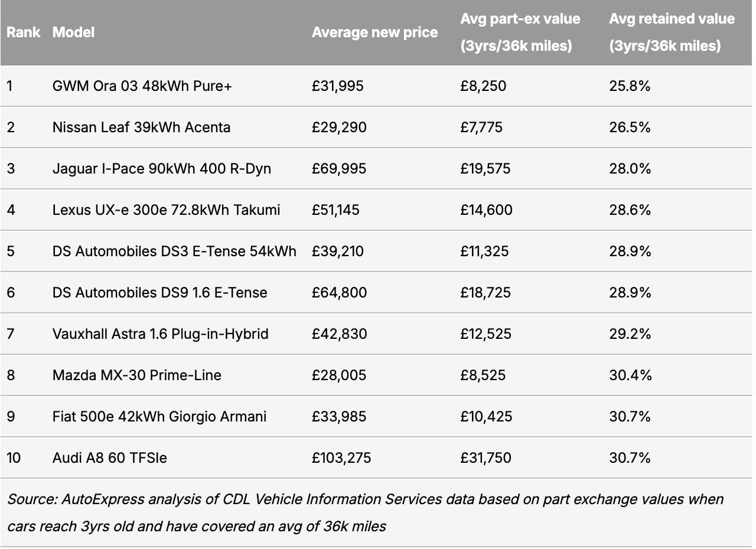Click the source note text below table
Viewport: 756px width, 549px height.
click(x=364, y=512)
